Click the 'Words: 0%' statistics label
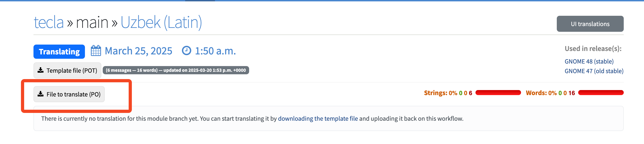Image resolution: width=644 pixels, height=144 pixels. [541, 93]
